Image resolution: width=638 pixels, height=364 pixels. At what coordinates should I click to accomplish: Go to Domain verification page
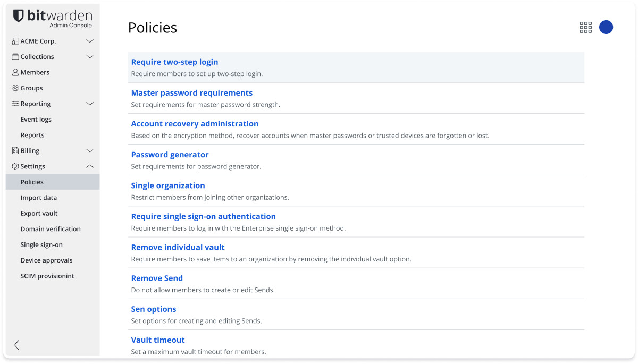coord(51,229)
